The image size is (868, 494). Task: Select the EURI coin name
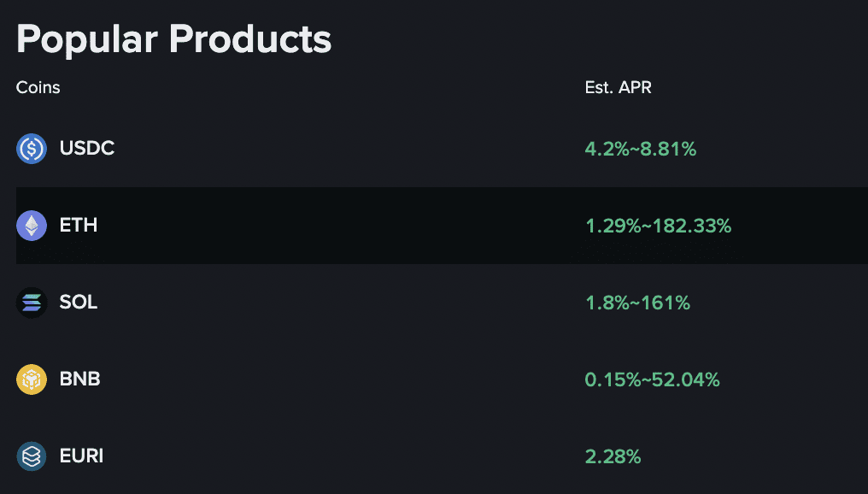(81, 456)
